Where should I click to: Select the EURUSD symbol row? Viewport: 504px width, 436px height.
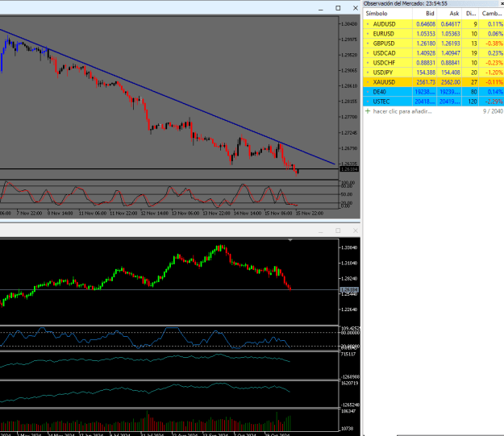click(x=433, y=34)
